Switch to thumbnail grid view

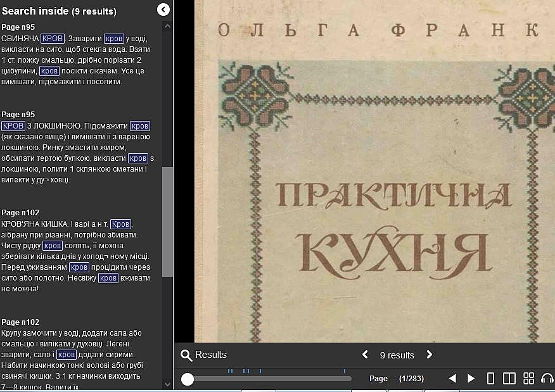(x=528, y=379)
